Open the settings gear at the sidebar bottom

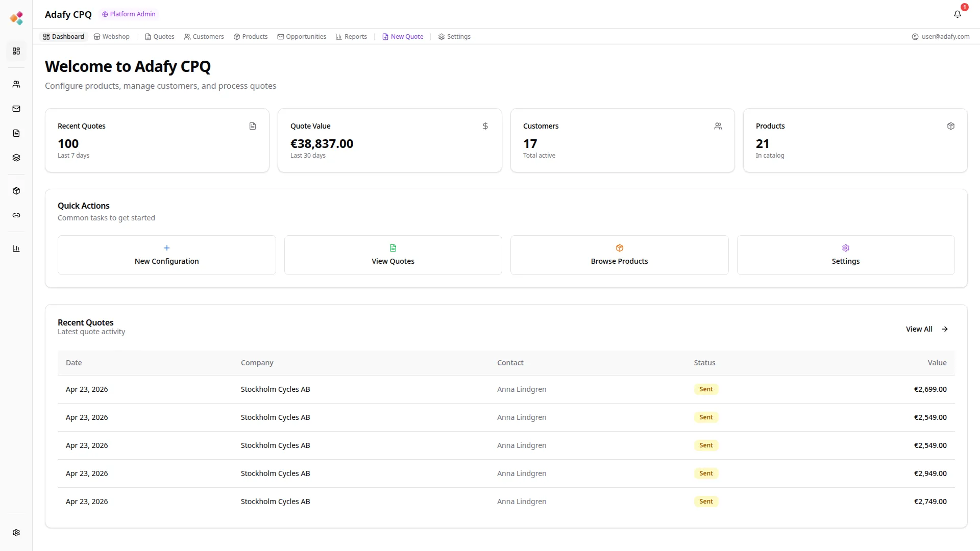(x=16, y=533)
